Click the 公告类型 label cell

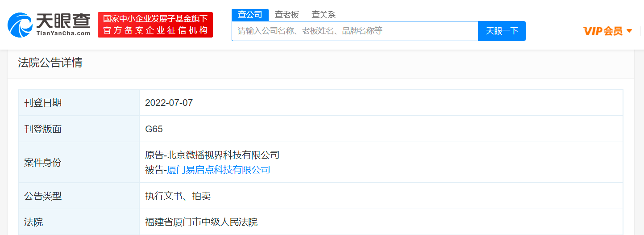79,196
